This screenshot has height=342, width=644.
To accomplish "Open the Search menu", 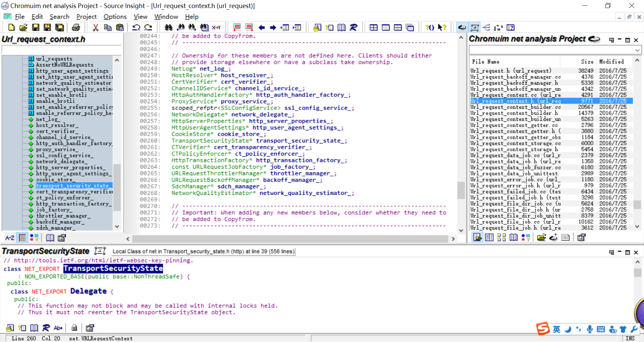I will click(x=59, y=16).
